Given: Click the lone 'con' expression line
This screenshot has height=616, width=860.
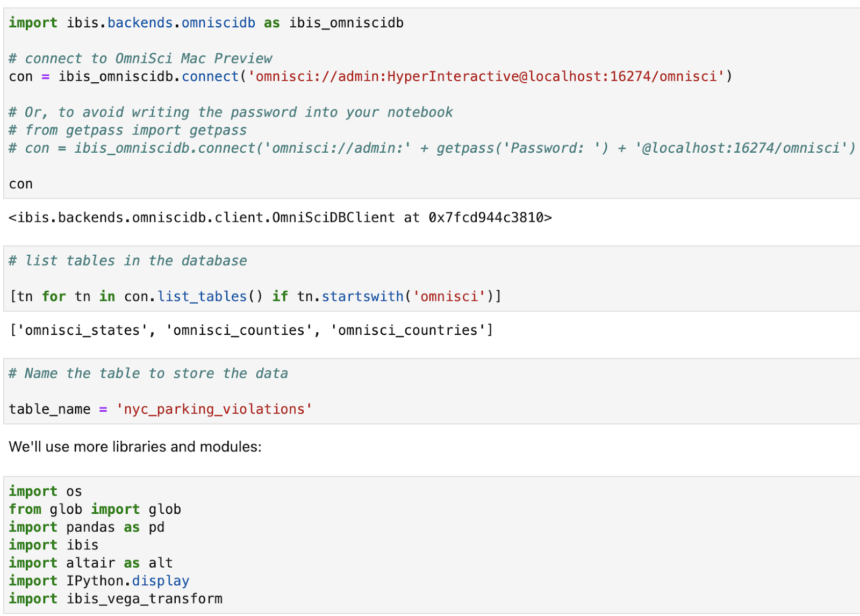Looking at the screenshot, I should click(21, 184).
